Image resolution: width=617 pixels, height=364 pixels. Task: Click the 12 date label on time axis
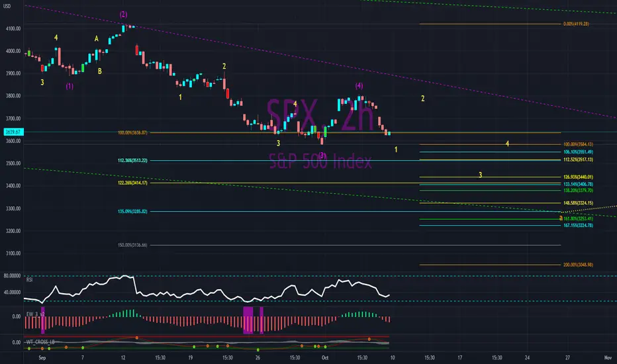[123, 357]
